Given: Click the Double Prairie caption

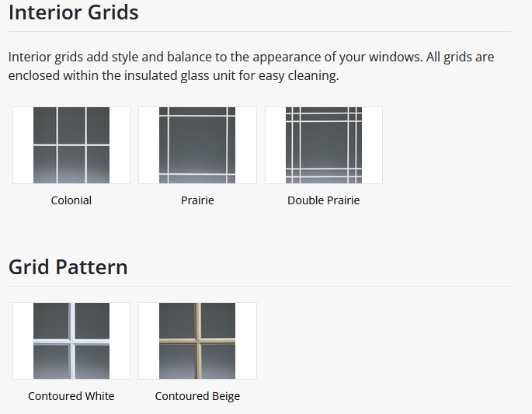Looking at the screenshot, I should point(324,200).
